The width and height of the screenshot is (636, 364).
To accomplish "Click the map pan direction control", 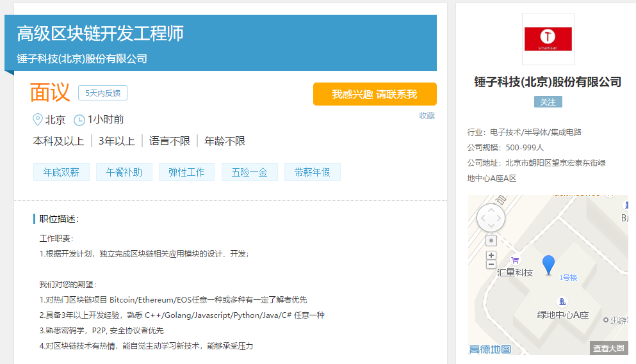I will click(x=491, y=218).
